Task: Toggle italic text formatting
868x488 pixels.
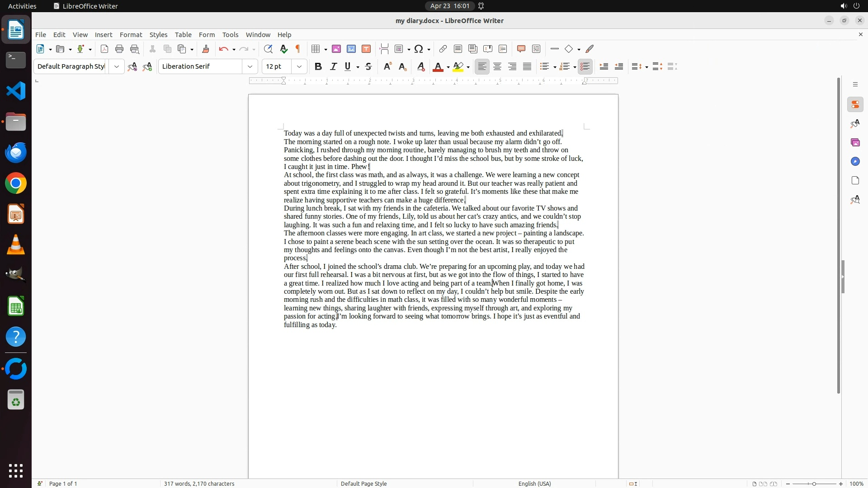Action: (333, 66)
